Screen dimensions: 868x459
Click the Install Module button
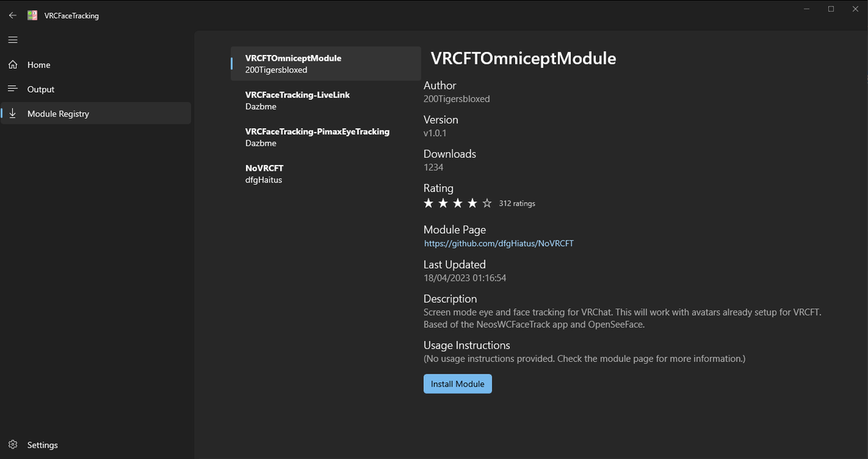pos(457,384)
